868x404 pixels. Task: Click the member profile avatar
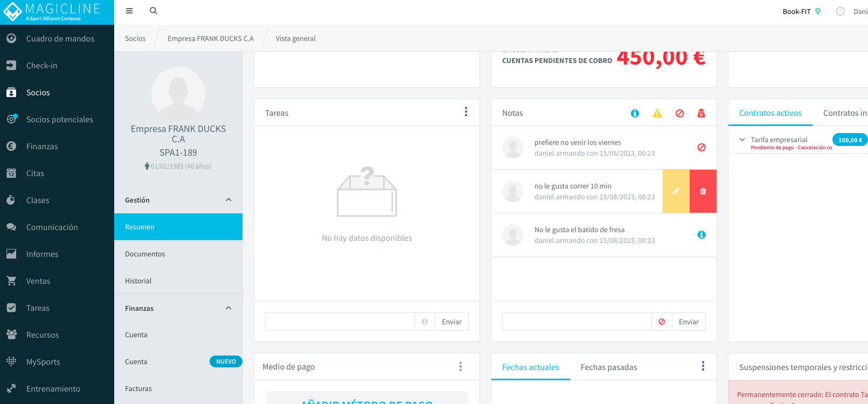click(178, 94)
